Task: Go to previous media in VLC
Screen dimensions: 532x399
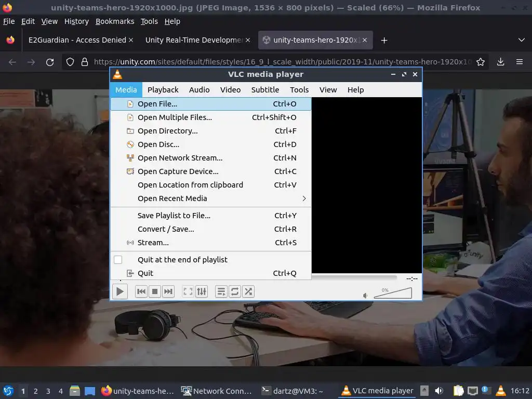Action: coord(141,291)
